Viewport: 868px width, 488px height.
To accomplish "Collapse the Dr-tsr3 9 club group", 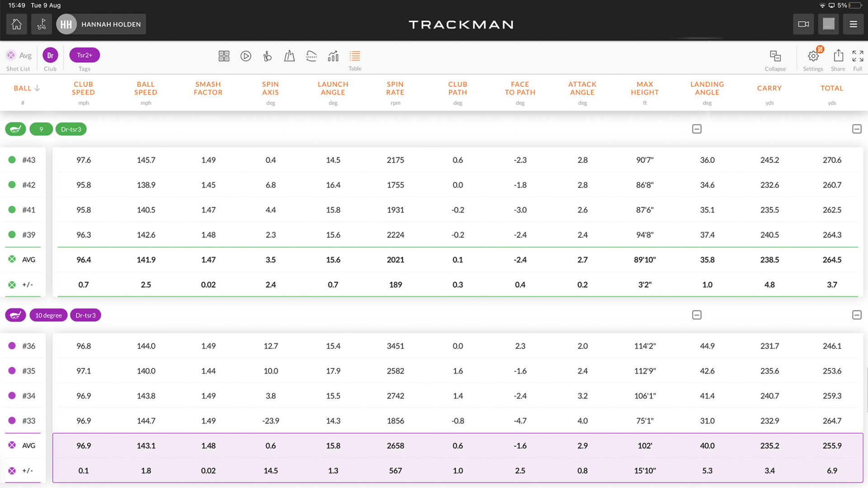I will point(697,129).
